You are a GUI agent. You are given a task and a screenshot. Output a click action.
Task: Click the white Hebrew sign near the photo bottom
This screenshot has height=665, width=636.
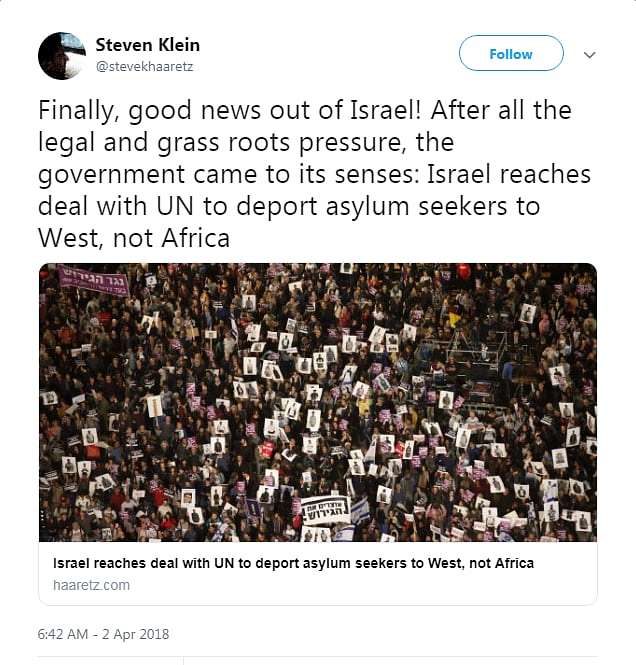click(x=326, y=511)
